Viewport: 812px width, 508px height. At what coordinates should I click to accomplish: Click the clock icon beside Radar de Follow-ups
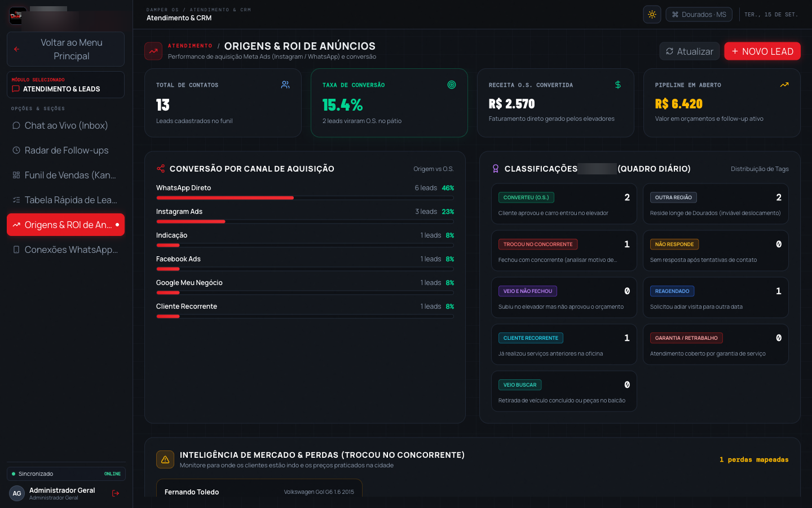(16, 150)
